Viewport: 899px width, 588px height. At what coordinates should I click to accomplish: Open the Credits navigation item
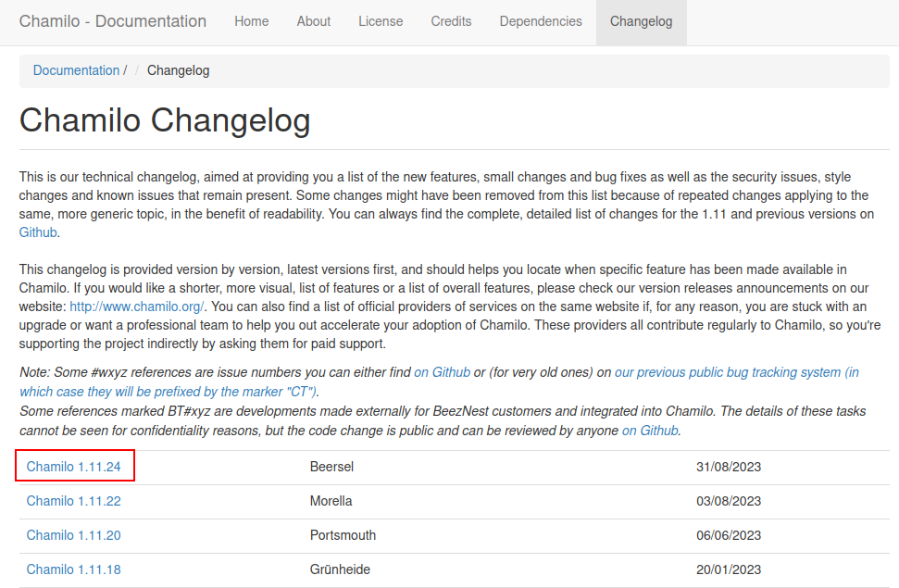451,21
